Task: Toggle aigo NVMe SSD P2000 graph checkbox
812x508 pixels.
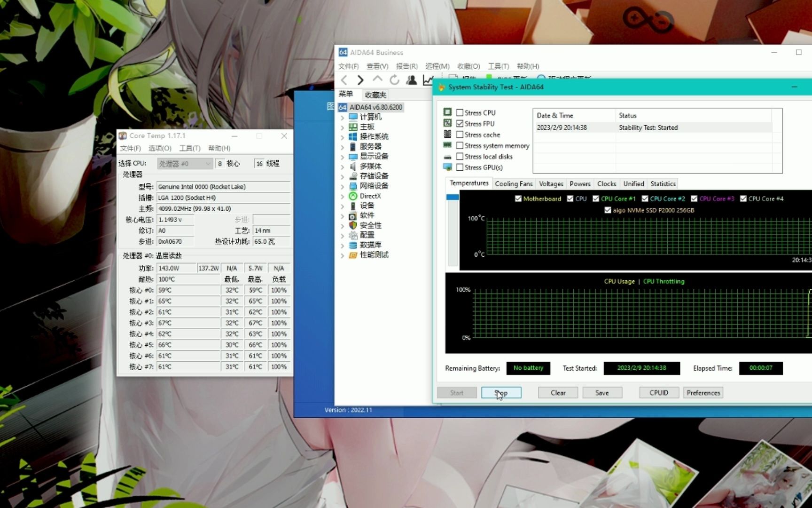Action: [x=608, y=210]
